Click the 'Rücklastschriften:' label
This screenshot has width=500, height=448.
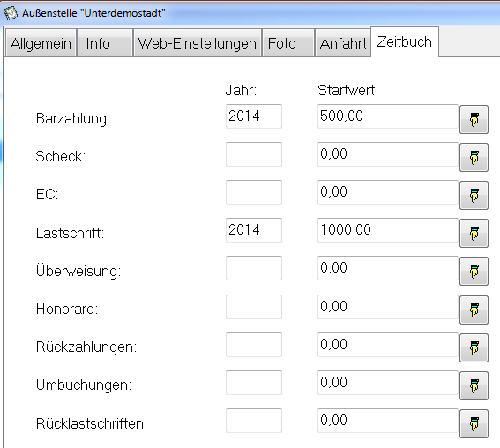pos(92,424)
